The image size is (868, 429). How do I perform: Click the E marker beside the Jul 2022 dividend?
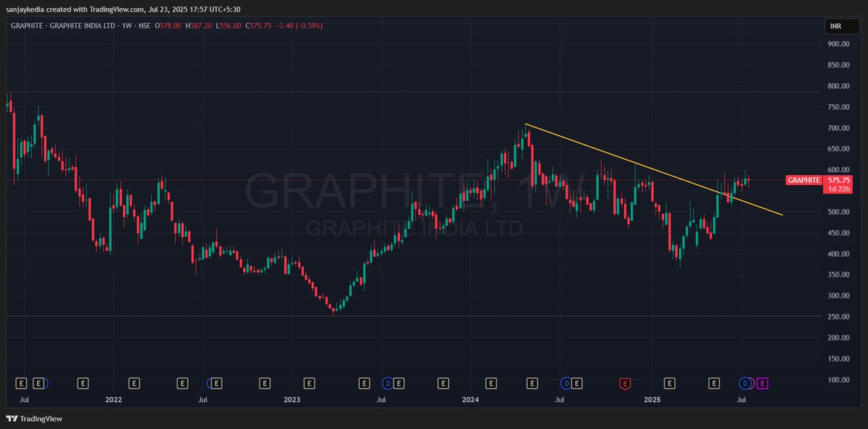[x=218, y=383]
